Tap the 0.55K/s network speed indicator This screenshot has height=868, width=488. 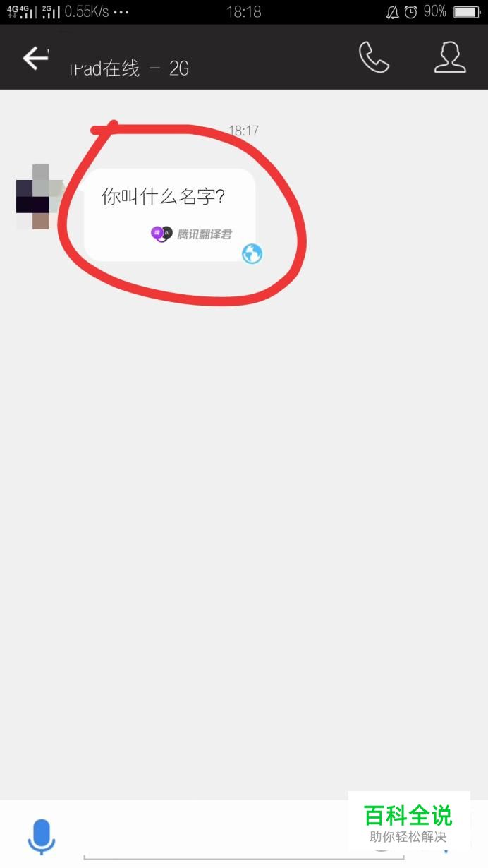click(x=86, y=12)
